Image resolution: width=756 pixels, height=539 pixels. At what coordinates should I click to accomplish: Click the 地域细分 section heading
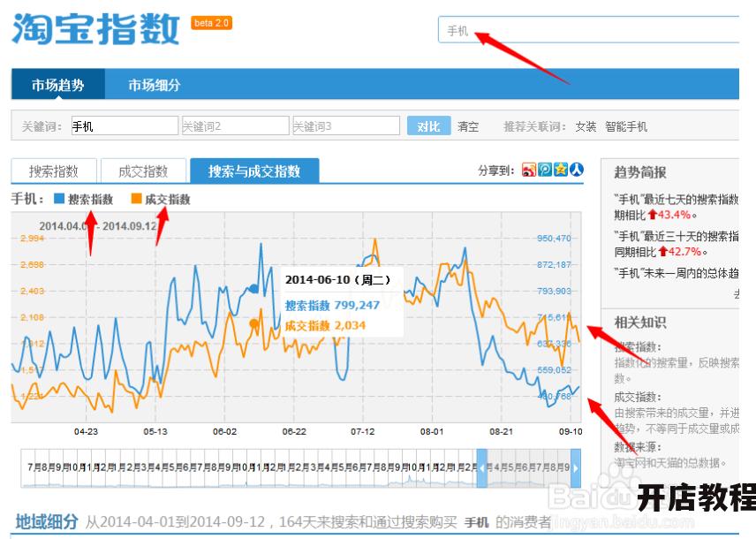click(x=46, y=521)
